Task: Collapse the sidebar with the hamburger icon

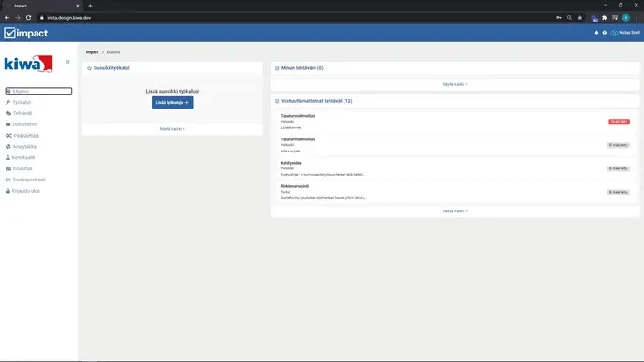Action: (x=67, y=62)
